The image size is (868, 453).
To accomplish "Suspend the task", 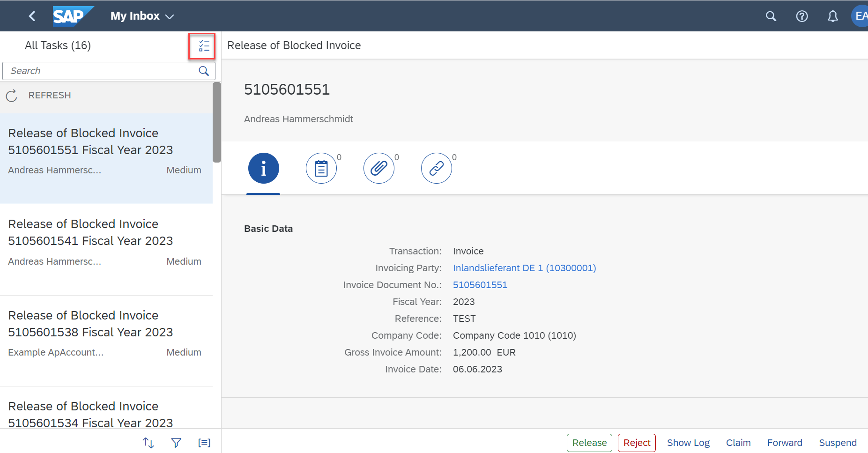I will 838,443.
